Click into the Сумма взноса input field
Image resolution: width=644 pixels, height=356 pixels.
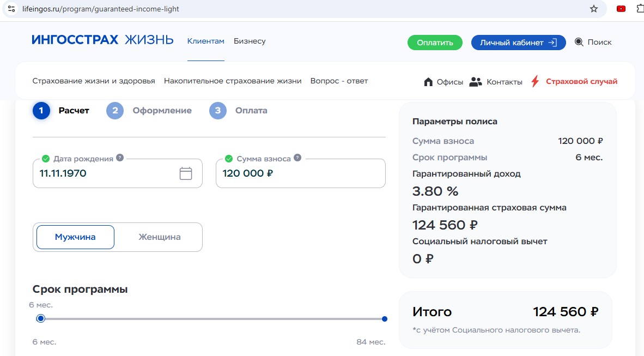(x=300, y=174)
